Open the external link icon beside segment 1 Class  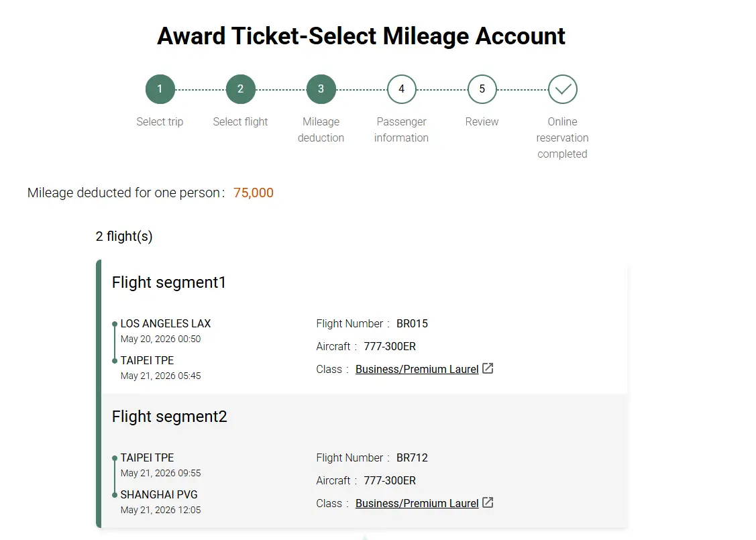[x=488, y=368]
